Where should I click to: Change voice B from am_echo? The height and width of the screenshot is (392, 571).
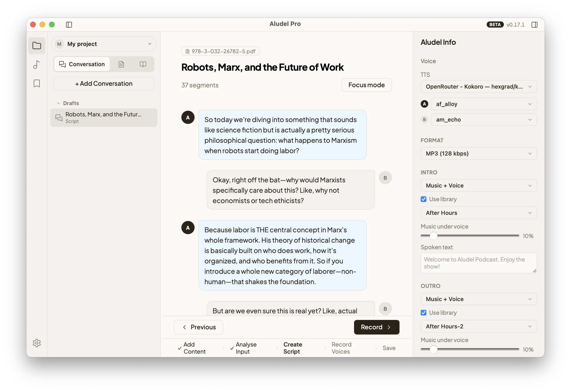pyautogui.click(x=484, y=119)
